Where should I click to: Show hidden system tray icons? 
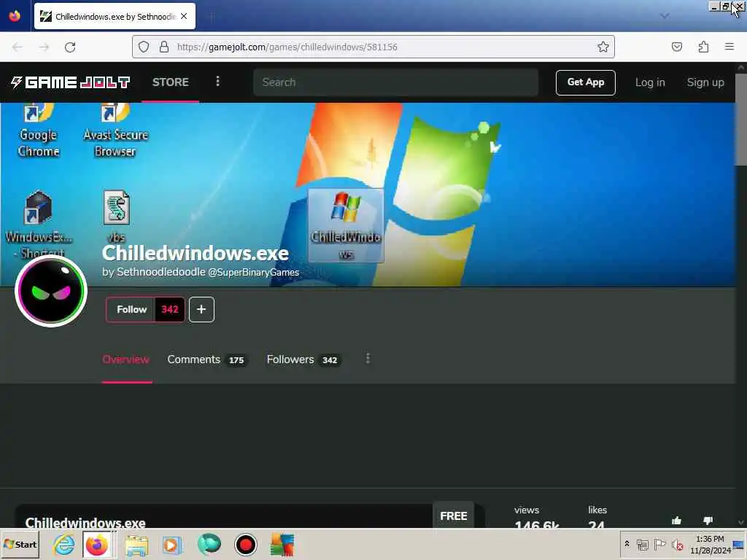point(627,543)
